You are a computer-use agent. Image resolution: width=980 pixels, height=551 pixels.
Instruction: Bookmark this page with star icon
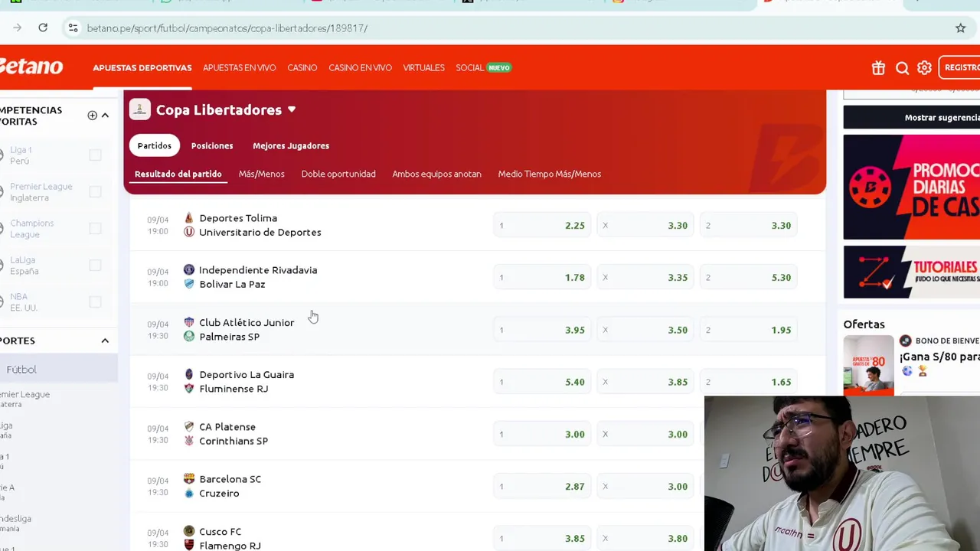tap(960, 28)
